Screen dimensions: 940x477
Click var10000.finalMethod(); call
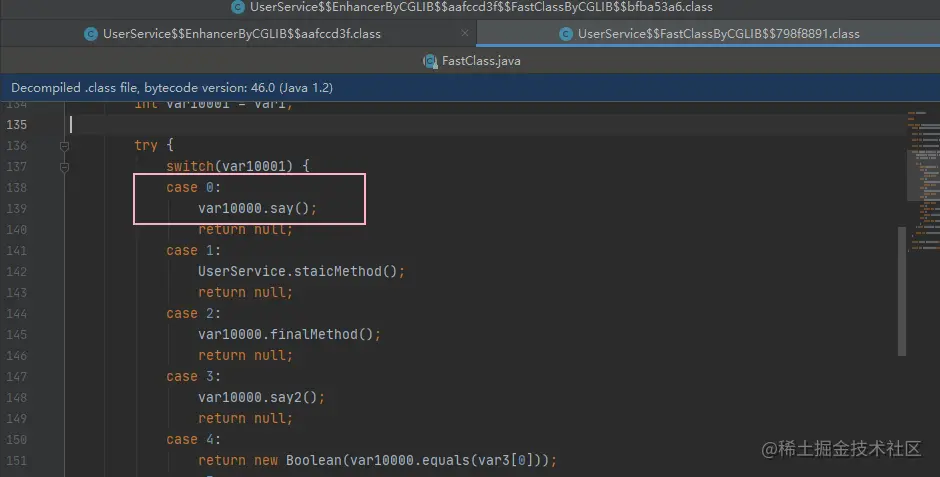pos(290,334)
